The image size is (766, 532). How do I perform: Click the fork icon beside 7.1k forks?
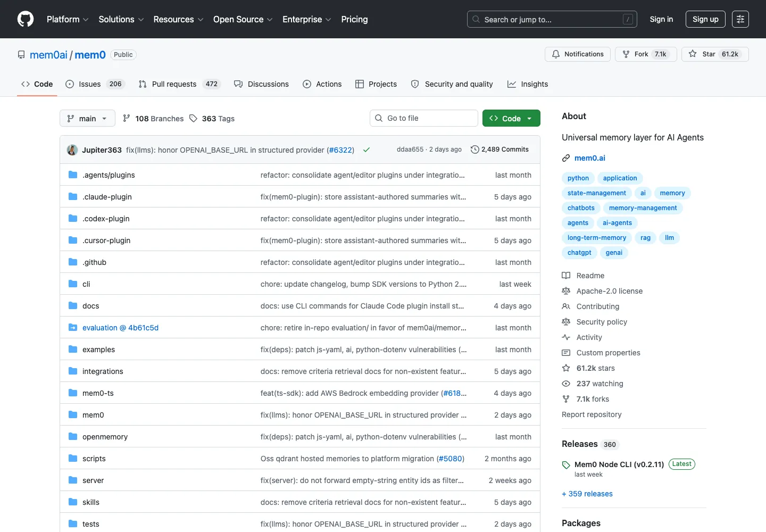[x=566, y=399]
